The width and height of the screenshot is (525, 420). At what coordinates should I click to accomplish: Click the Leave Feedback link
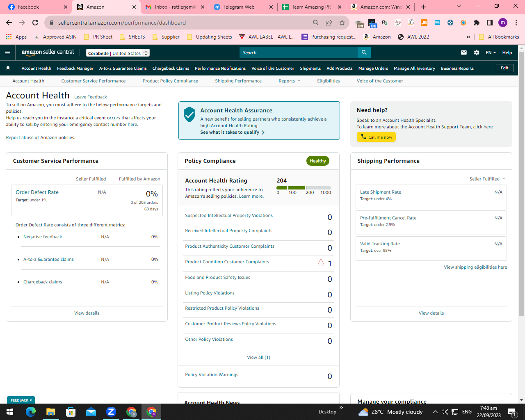(91, 97)
